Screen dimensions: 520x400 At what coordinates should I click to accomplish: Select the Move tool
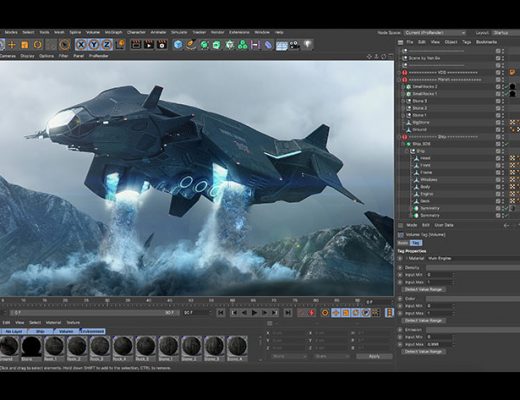click(x=12, y=44)
